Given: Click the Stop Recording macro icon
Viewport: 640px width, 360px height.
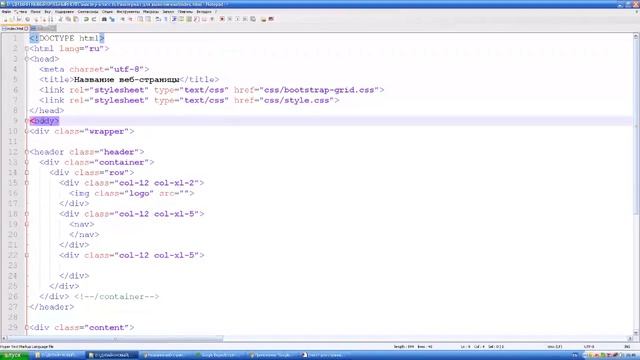Looking at the screenshot, I should coord(229,19).
